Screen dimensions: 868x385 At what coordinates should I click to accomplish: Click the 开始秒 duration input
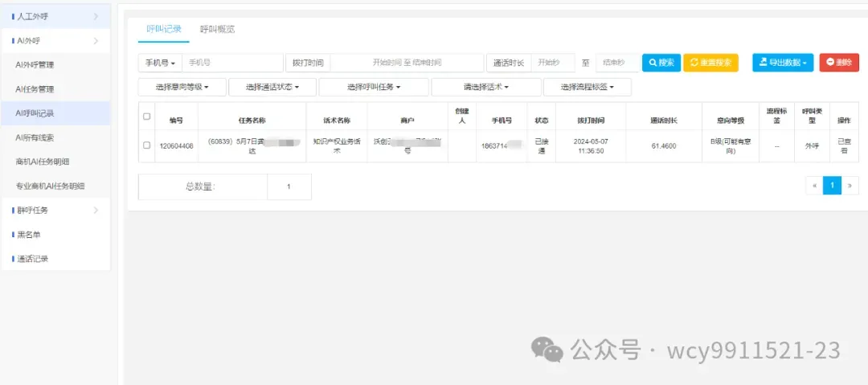(x=553, y=63)
